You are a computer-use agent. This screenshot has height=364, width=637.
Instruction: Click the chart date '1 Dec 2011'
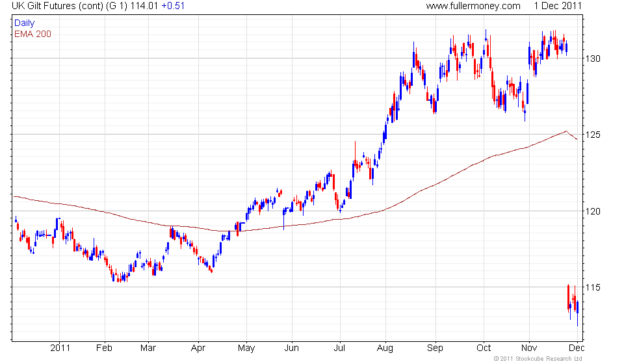coord(558,6)
